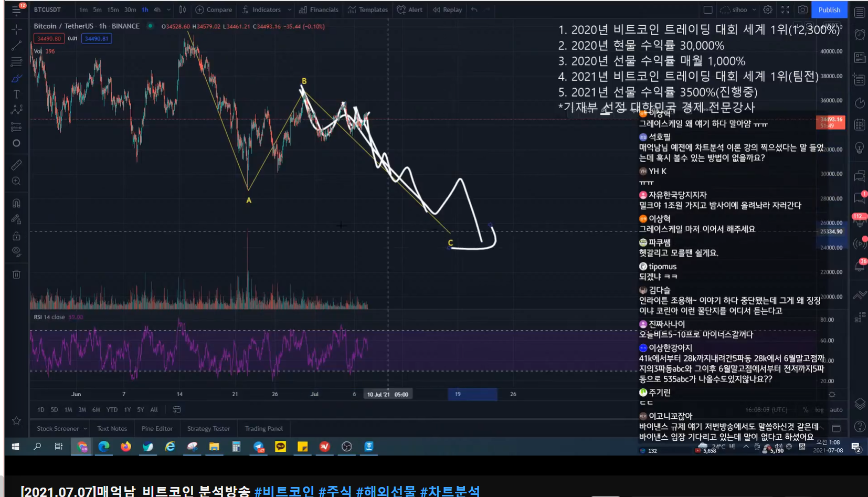
Task: Open the notifications bell panel
Action: click(x=860, y=267)
